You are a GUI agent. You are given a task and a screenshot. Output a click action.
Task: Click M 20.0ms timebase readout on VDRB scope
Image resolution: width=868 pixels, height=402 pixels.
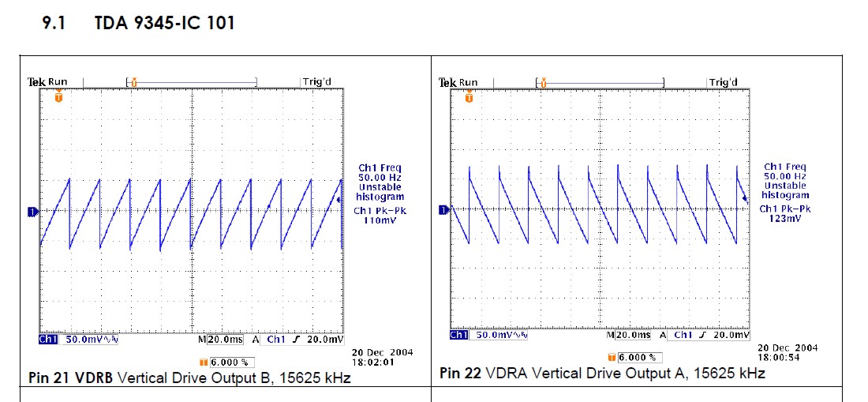tap(222, 339)
